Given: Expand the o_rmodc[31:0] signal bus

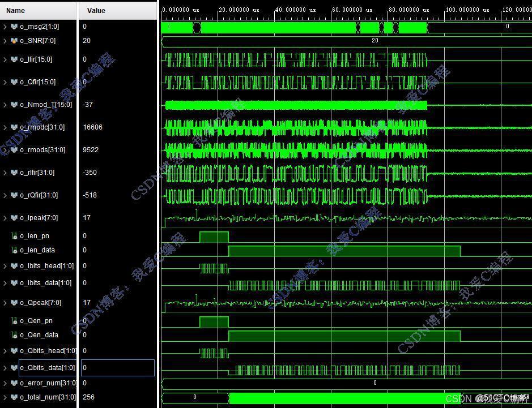Looking at the screenshot, I should tap(5, 127).
